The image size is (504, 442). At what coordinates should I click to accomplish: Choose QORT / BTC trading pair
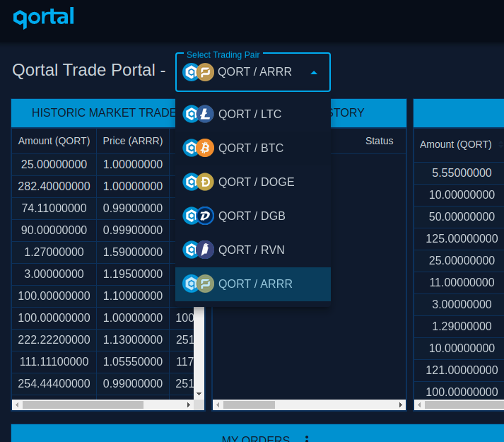[x=253, y=148]
